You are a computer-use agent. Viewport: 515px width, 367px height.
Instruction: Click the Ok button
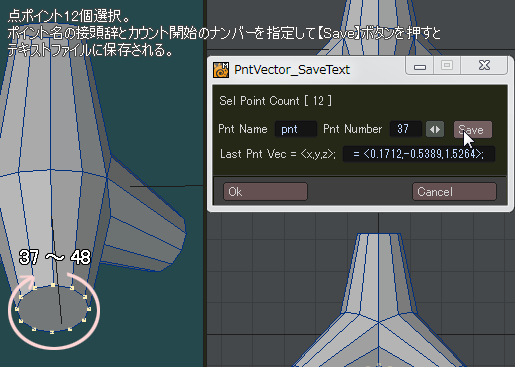pos(265,192)
